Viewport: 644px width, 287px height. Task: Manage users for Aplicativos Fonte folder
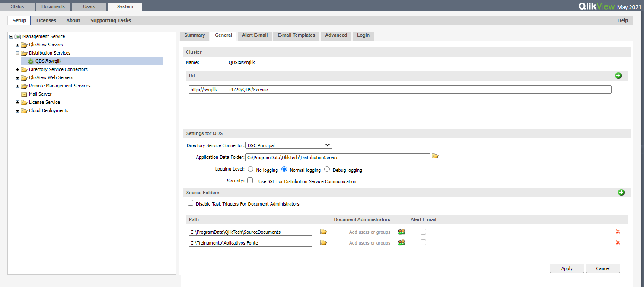tap(402, 243)
